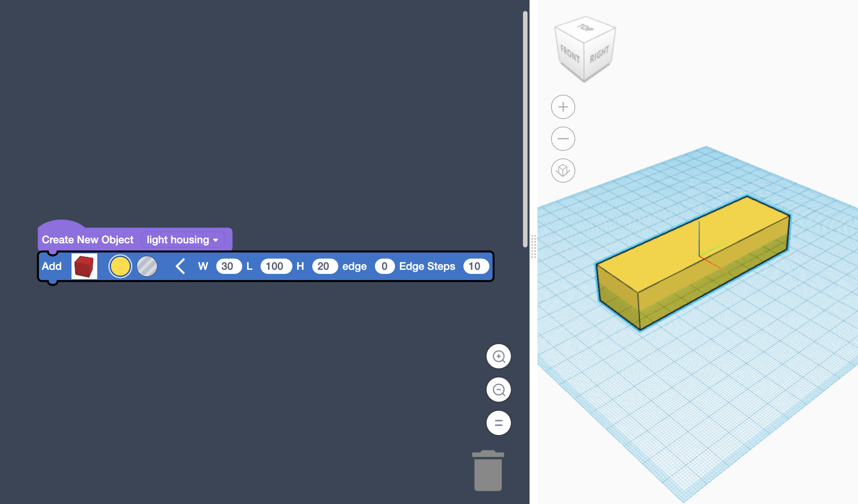Click the Add block label

click(x=52, y=266)
